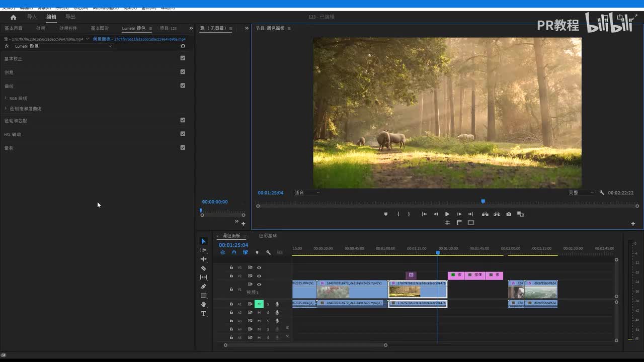Uncheck the 基本校正 checkbox
Screen dimensions: 644x362
click(x=183, y=58)
